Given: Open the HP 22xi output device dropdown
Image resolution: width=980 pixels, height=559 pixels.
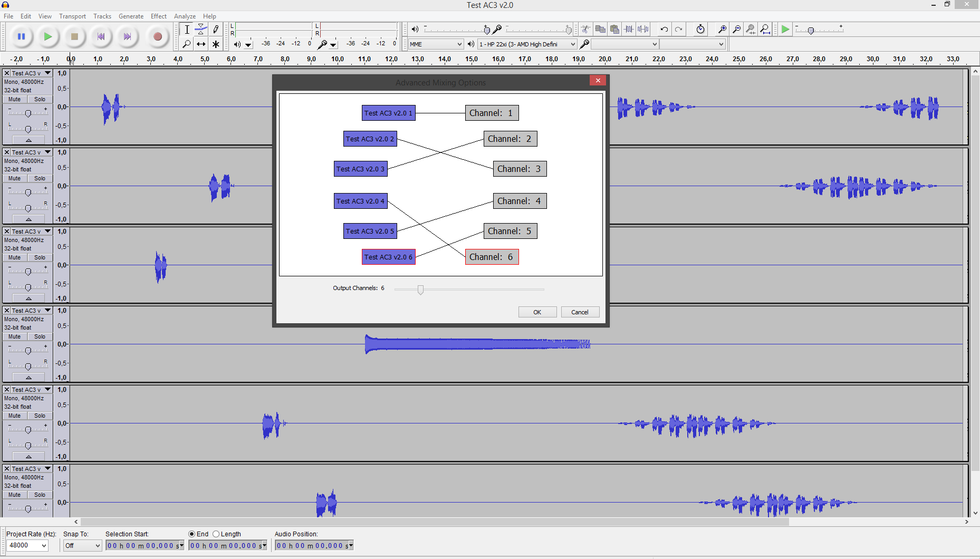Looking at the screenshot, I should point(527,44).
